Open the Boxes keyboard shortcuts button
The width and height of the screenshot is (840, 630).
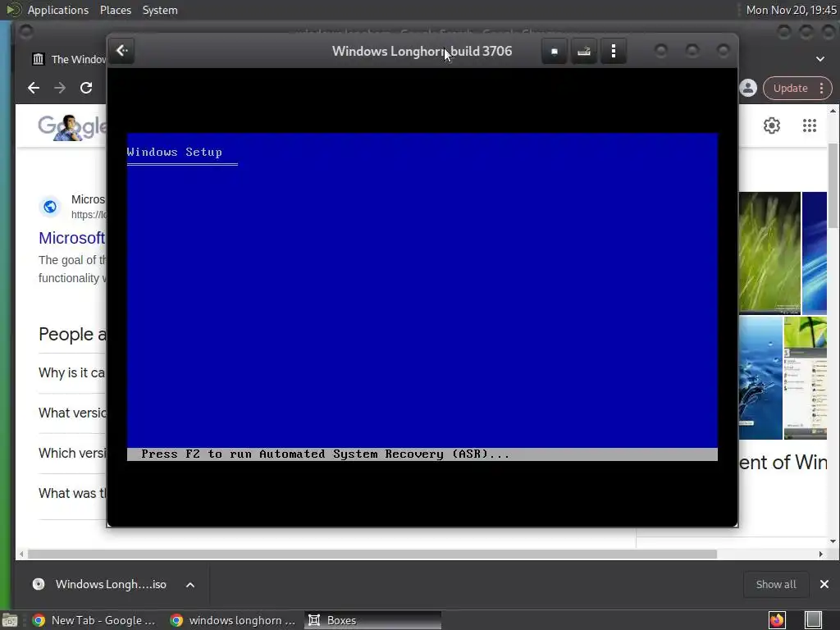point(584,52)
